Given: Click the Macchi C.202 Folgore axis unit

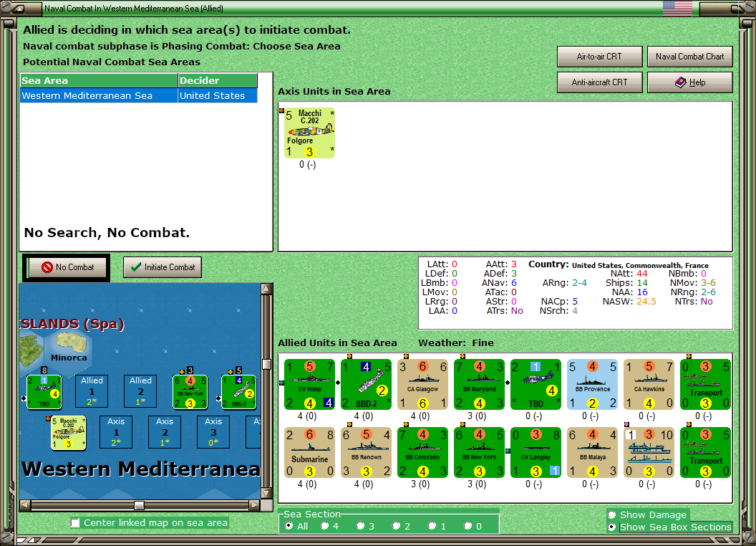Looking at the screenshot, I should pyautogui.click(x=309, y=133).
